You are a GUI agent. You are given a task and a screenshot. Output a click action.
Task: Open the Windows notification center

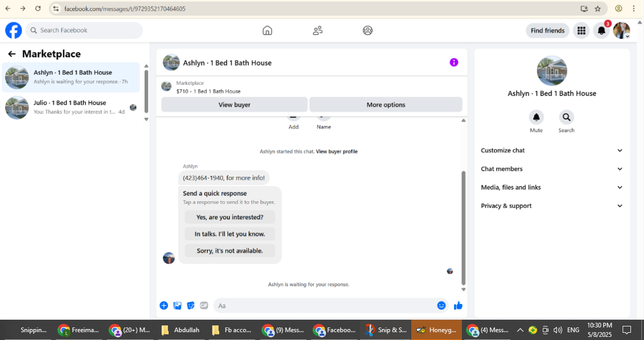coord(627,330)
